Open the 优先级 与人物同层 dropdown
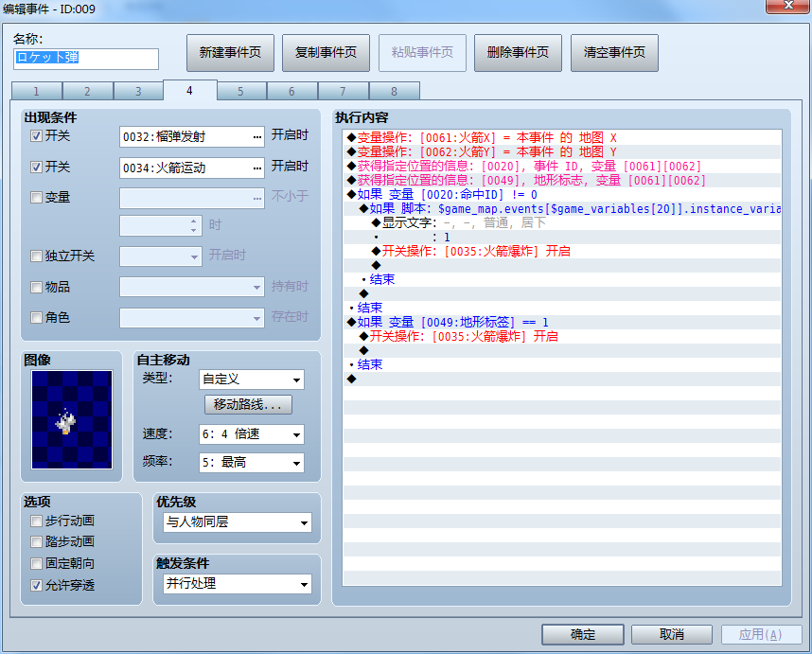The height and width of the screenshot is (654, 812). (x=238, y=521)
